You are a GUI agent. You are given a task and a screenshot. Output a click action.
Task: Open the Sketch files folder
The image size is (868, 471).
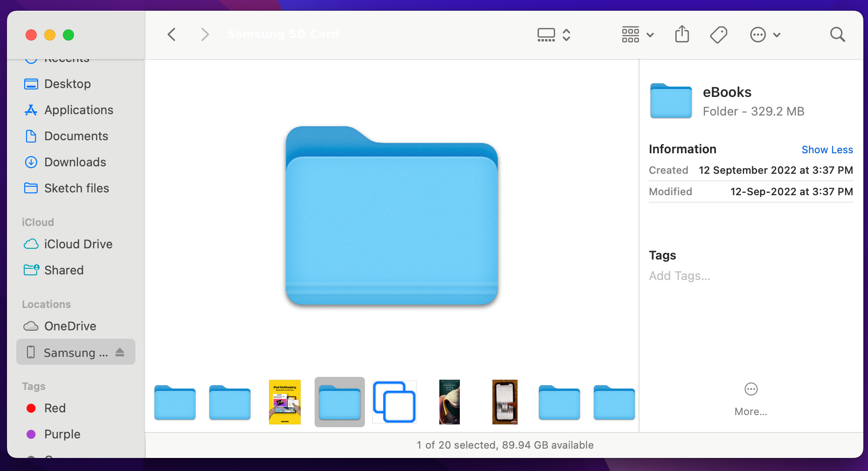76,188
